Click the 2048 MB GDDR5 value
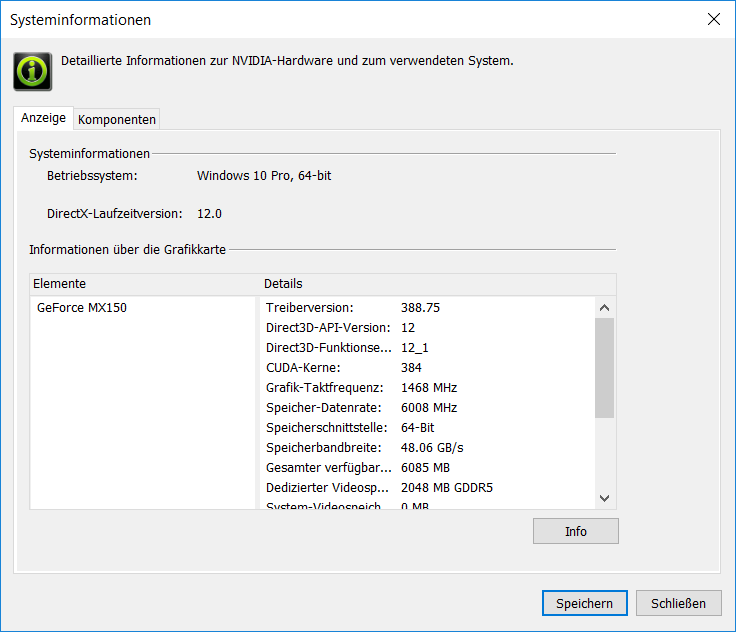 tap(447, 488)
